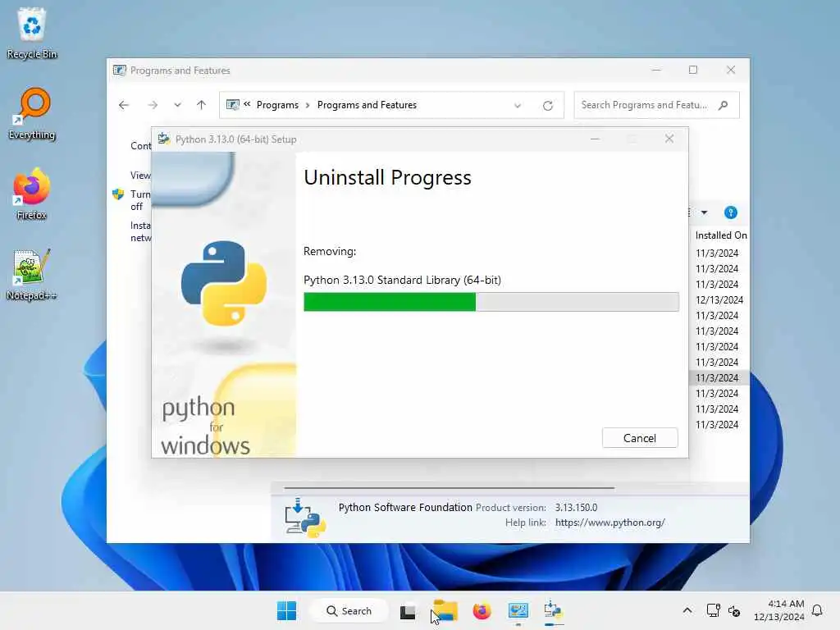Viewport: 840px width, 630px height.
Task: Open the Notepad++ desktop shortcut
Action: (32, 274)
